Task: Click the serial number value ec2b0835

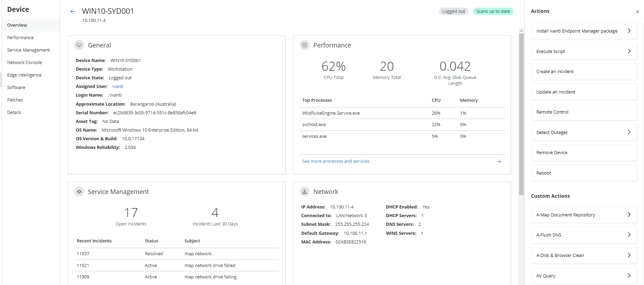Action: (155, 113)
